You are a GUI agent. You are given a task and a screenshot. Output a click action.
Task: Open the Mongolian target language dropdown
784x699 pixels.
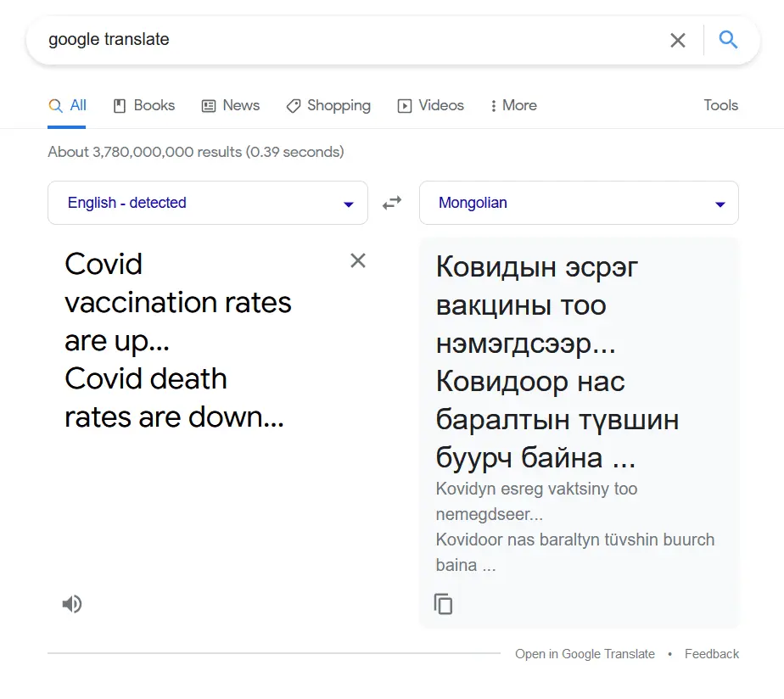coord(579,203)
